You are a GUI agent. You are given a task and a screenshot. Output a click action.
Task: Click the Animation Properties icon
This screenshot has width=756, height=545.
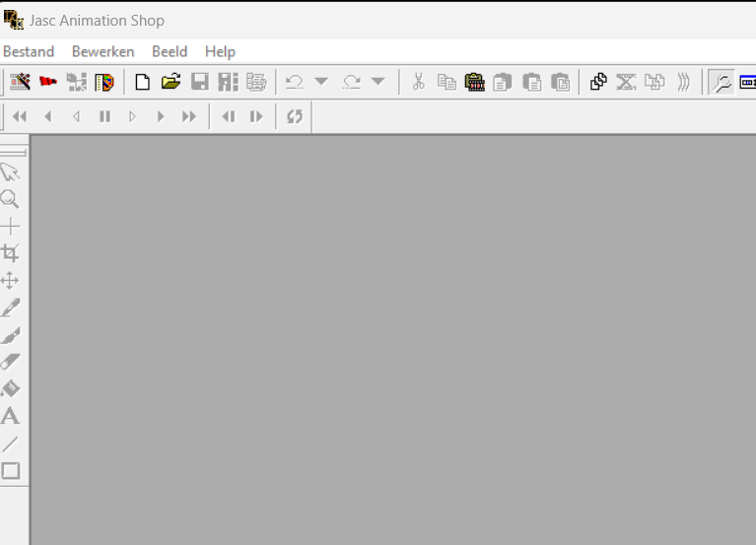click(x=256, y=82)
